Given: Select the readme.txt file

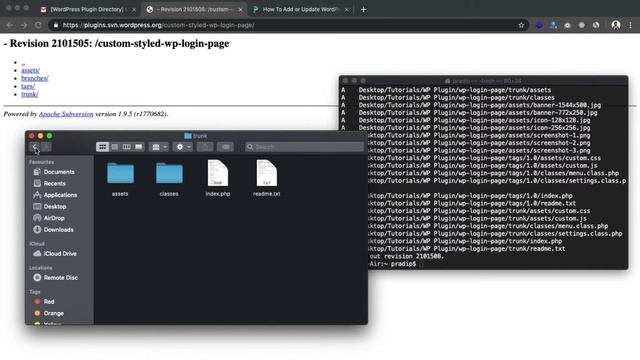Looking at the screenshot, I should tap(267, 178).
